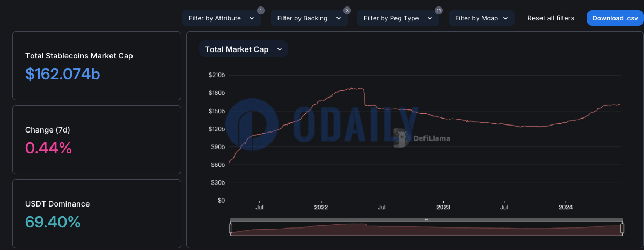Viewport: 644px width, 250px height.
Task: Click the $162.074b market cap value
Action: point(62,74)
